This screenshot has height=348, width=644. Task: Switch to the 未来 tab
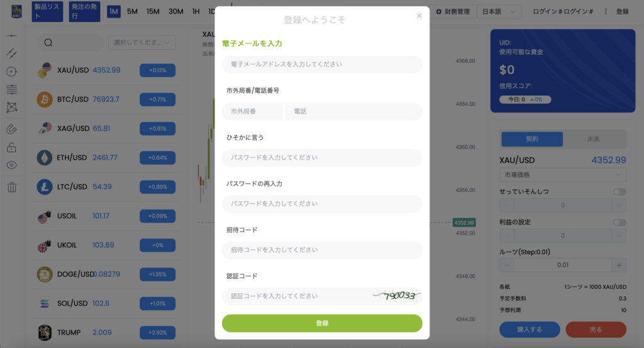594,139
